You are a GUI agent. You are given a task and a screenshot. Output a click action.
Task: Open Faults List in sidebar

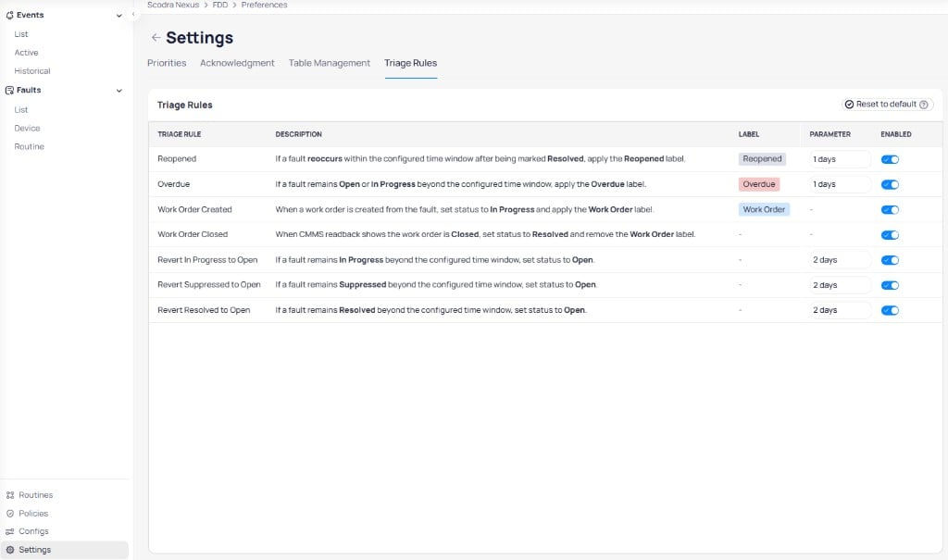pyautogui.click(x=21, y=110)
